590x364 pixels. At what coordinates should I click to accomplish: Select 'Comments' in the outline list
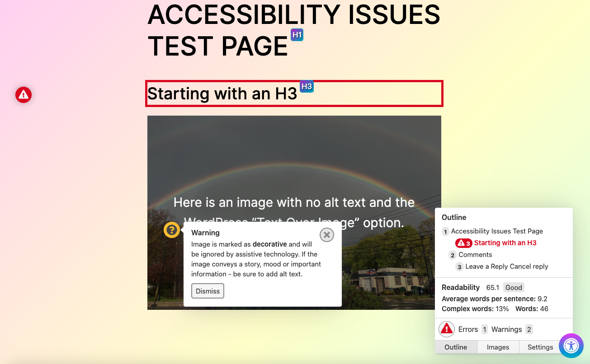tap(475, 255)
